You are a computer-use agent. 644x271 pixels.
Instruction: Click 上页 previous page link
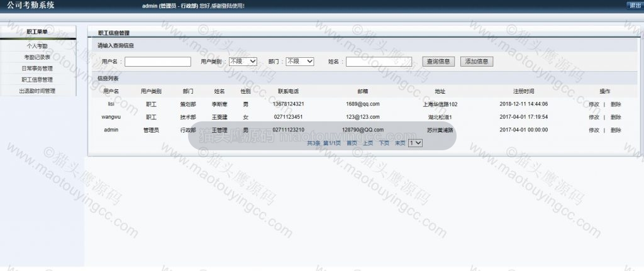tap(368, 143)
